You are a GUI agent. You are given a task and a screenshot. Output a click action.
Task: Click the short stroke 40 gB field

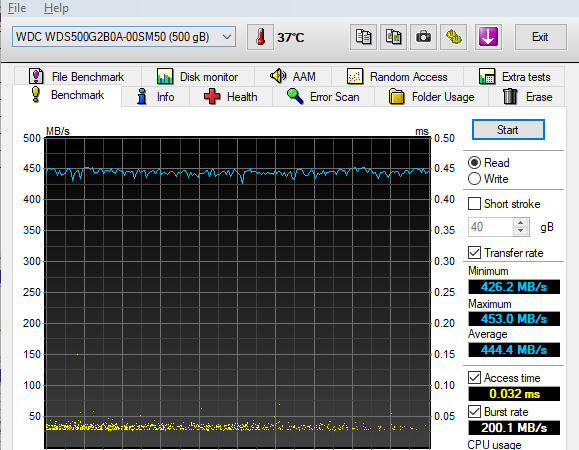tap(491, 227)
